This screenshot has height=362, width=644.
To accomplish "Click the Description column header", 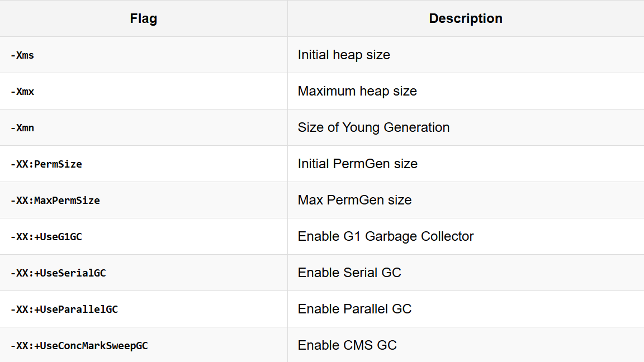I will point(466,18).
